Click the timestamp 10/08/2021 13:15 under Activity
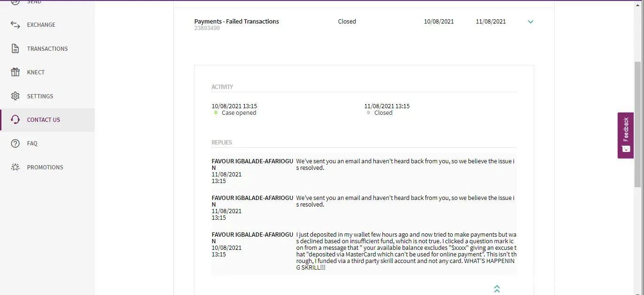This screenshot has width=644, height=295. pos(234,106)
